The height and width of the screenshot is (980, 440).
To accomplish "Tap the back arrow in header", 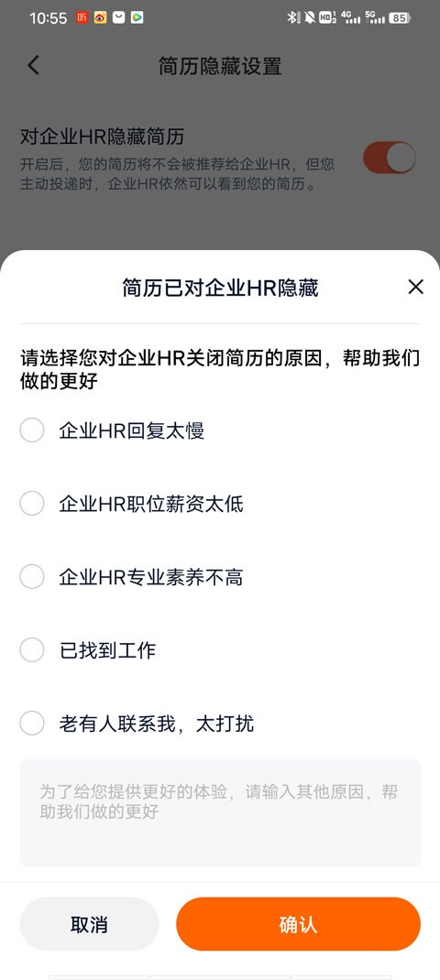I will (34, 66).
